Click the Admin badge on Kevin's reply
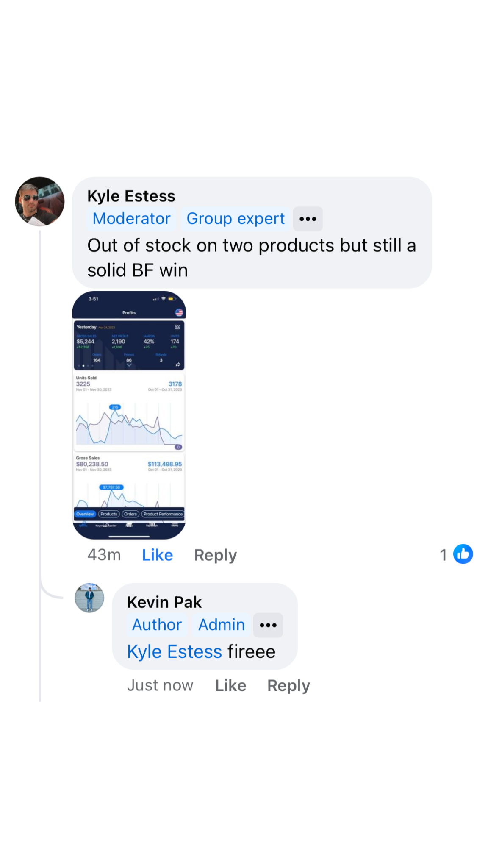This screenshot has height=868, width=488. [x=222, y=625]
